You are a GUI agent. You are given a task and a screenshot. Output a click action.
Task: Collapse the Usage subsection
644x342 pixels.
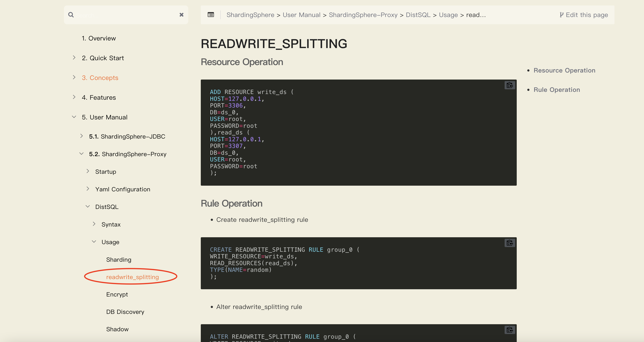(x=94, y=241)
